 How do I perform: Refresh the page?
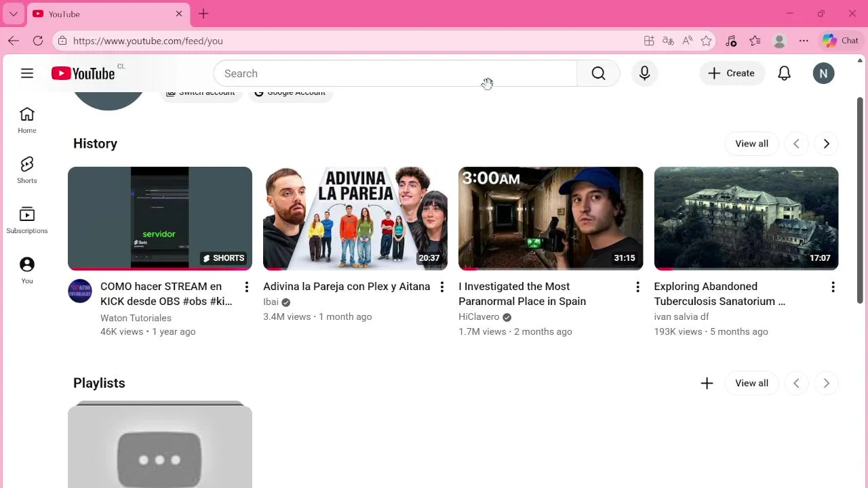tap(38, 41)
